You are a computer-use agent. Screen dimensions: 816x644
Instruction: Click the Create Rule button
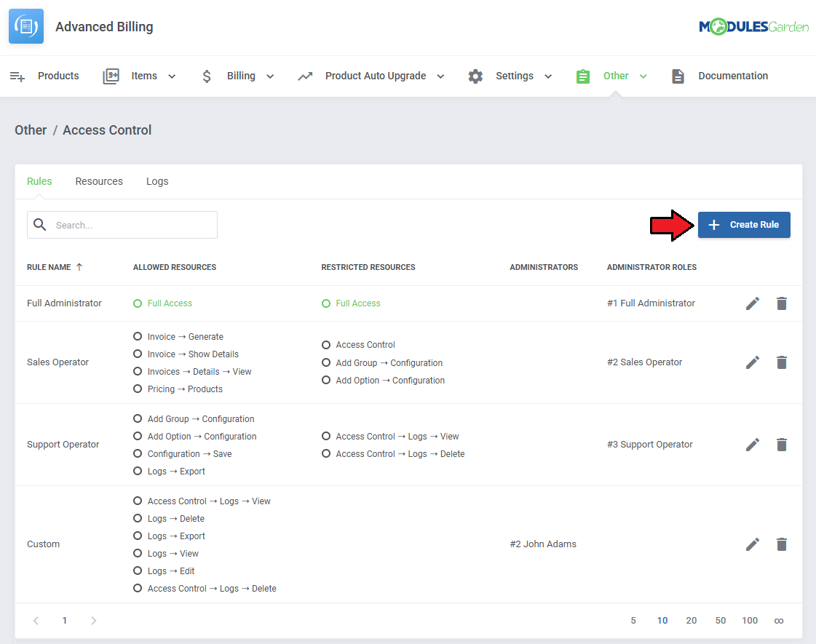pyautogui.click(x=744, y=225)
